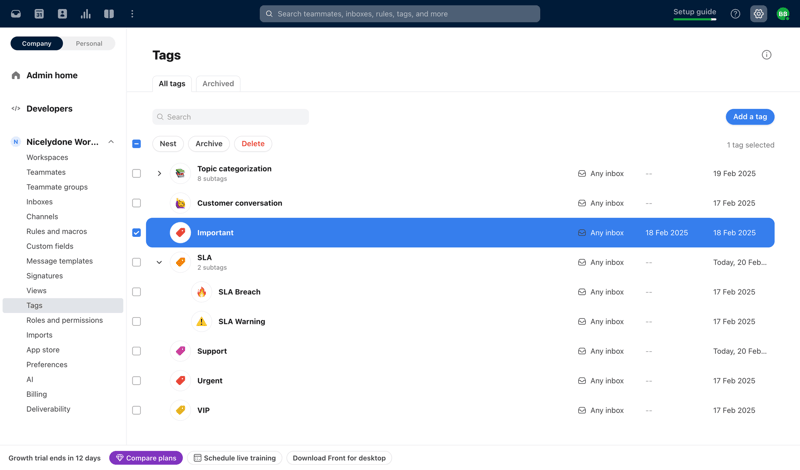The height and width of the screenshot is (470, 800).
Task: Click Schedule live training button
Action: 235,458
